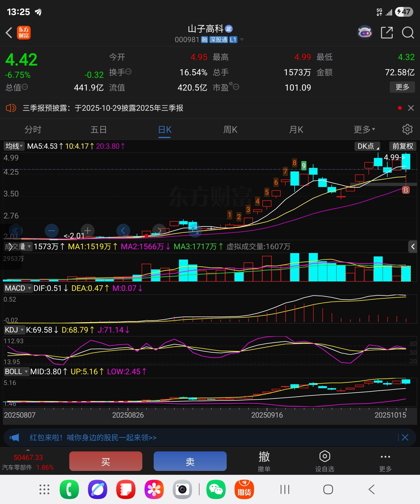Screen dimensions: 420x504
Task: Switch to 月K tab
Action: click(x=296, y=129)
